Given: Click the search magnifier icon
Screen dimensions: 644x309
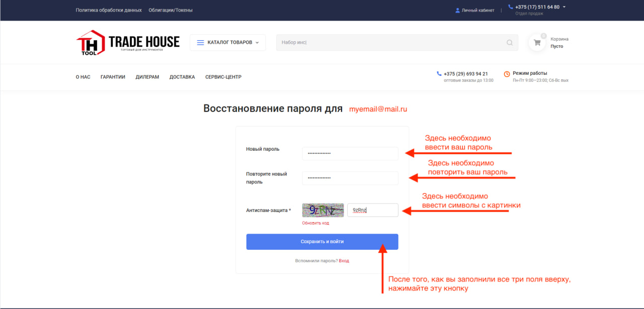Looking at the screenshot, I should coord(510,43).
